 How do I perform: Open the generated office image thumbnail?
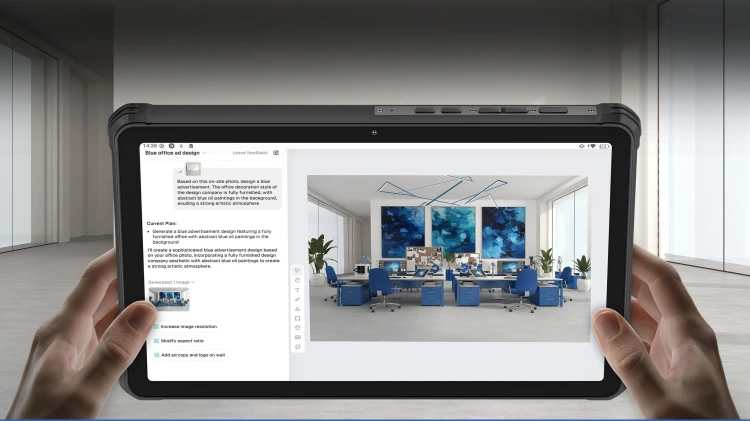[x=169, y=299]
